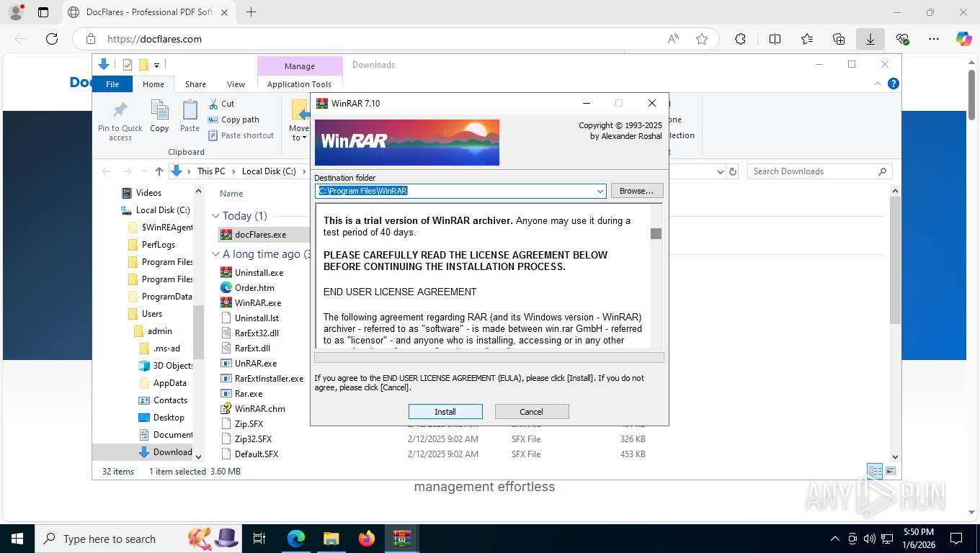Select WinRAR.exe file

(x=258, y=303)
